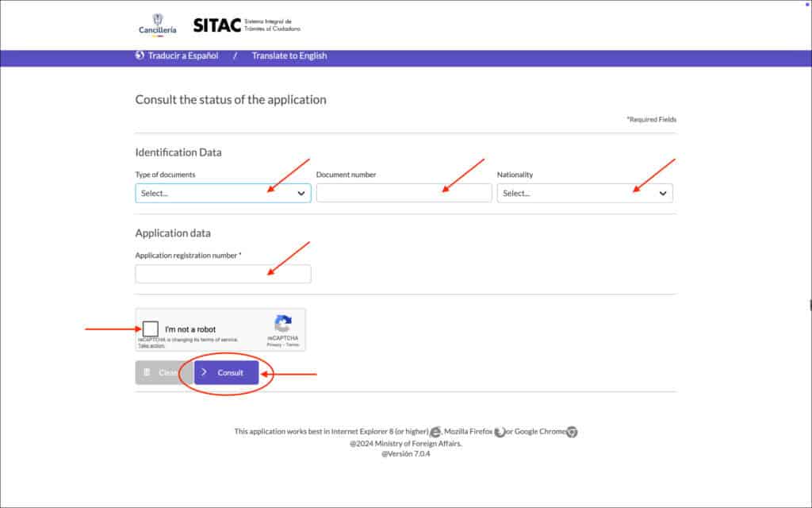812x508 pixels.
Task: Expand the Nationality select chevron arrow
Action: 662,192
